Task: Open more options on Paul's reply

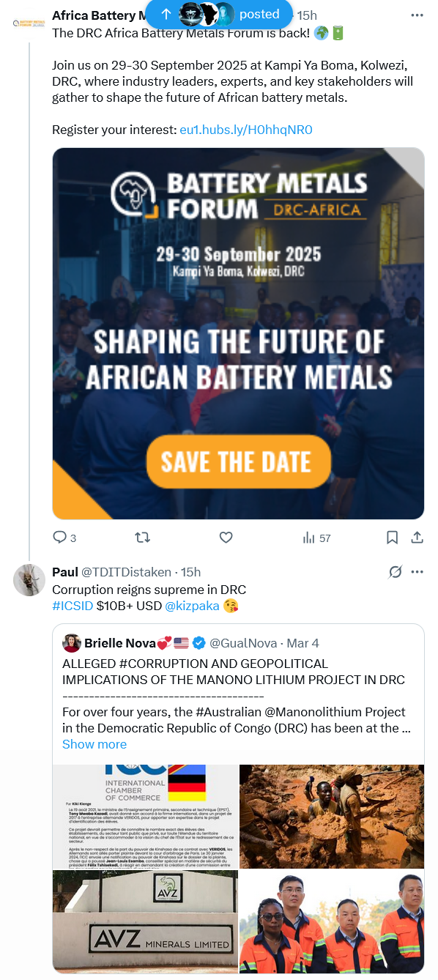Action: pos(417,572)
